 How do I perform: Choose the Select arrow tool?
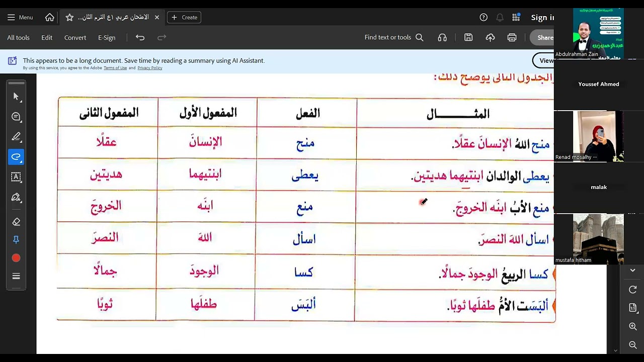pos(16,97)
